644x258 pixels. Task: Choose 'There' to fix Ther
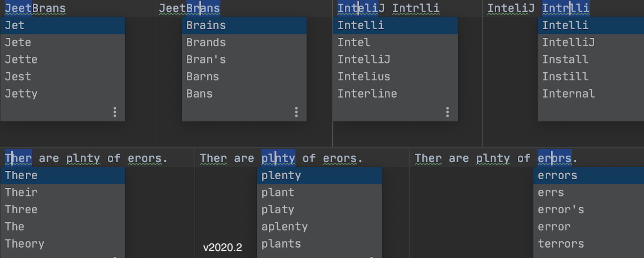coord(63,175)
